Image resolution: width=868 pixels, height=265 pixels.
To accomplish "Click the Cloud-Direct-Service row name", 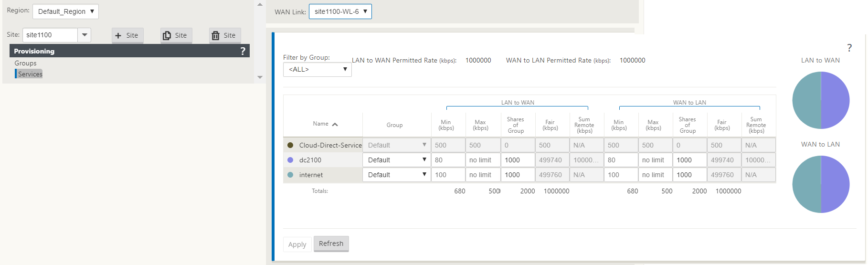I will coord(330,145).
